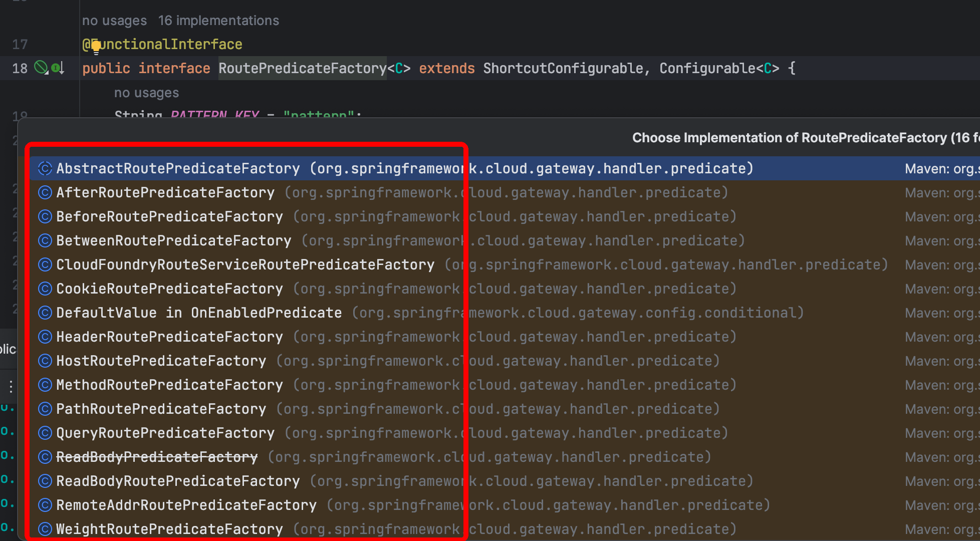Click the 'Choose Implementation of RoutePredicateFactory' title
The height and width of the screenshot is (541, 980).
click(806, 138)
